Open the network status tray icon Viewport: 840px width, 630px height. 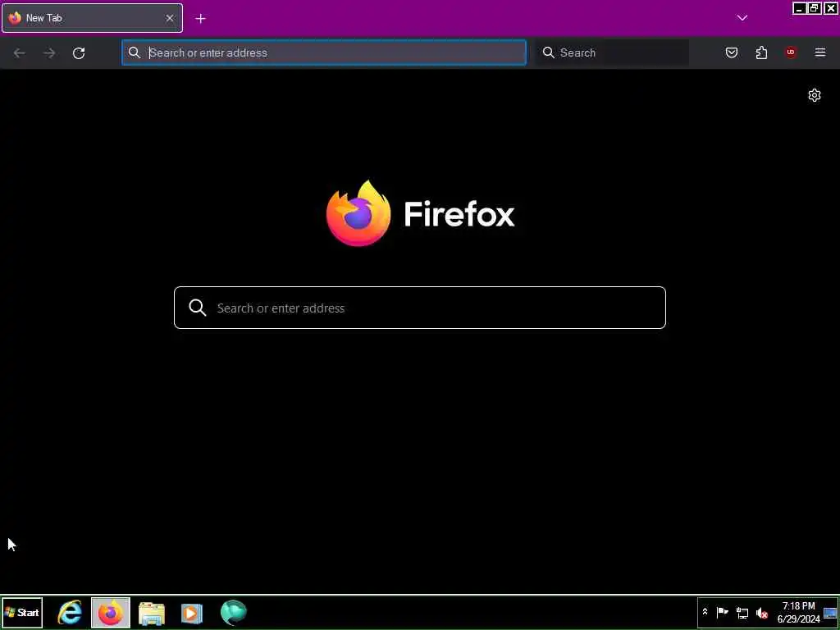[742, 613]
